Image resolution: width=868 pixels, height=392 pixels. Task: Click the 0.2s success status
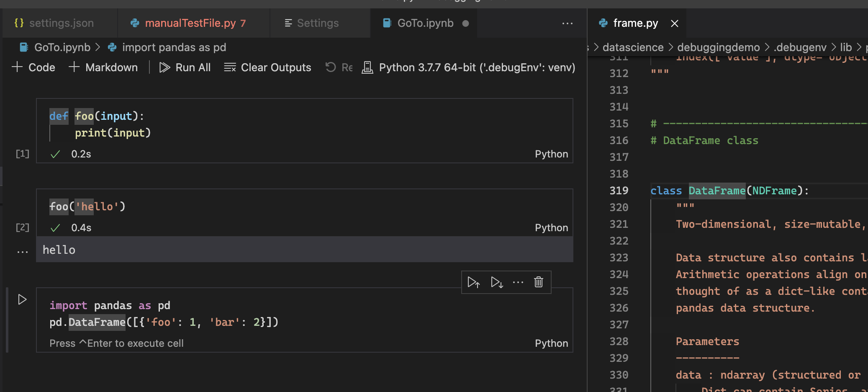tap(81, 154)
